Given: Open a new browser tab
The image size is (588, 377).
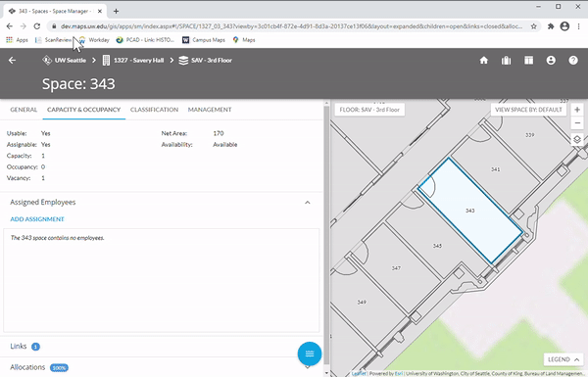Looking at the screenshot, I should tap(116, 11).
